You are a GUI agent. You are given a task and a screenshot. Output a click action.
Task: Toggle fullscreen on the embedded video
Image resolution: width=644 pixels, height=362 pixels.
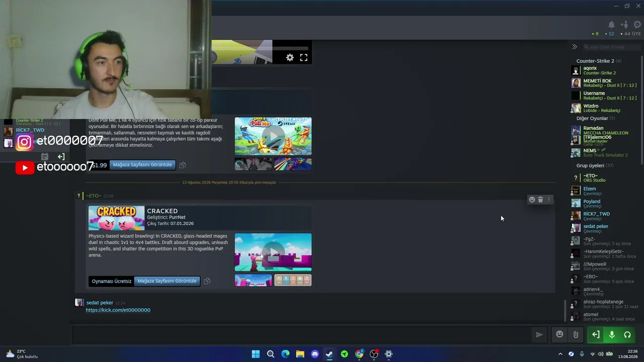(304, 58)
